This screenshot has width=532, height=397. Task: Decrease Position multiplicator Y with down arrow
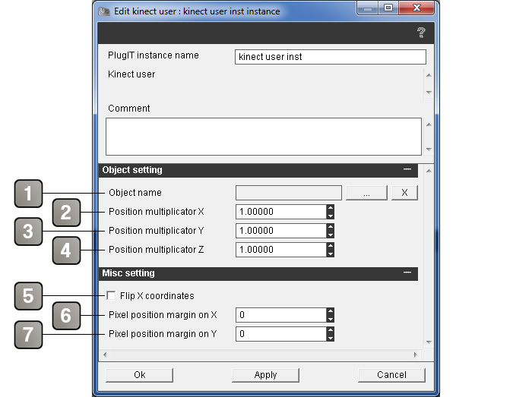pos(331,235)
